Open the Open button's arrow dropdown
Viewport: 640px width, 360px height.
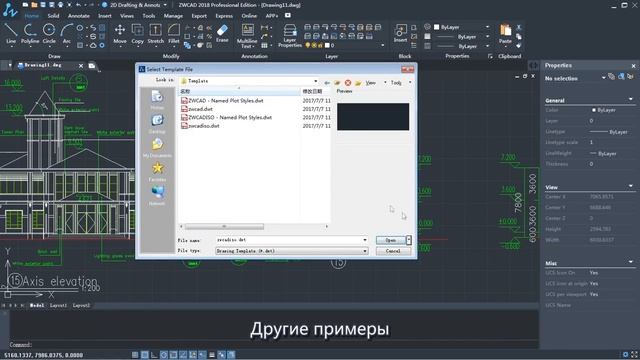(x=409, y=240)
